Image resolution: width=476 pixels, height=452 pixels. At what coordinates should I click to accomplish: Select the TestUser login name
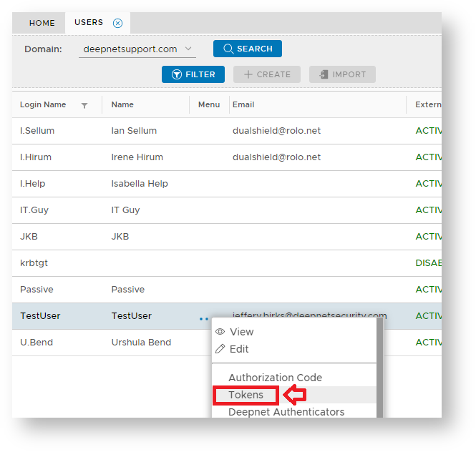click(40, 316)
